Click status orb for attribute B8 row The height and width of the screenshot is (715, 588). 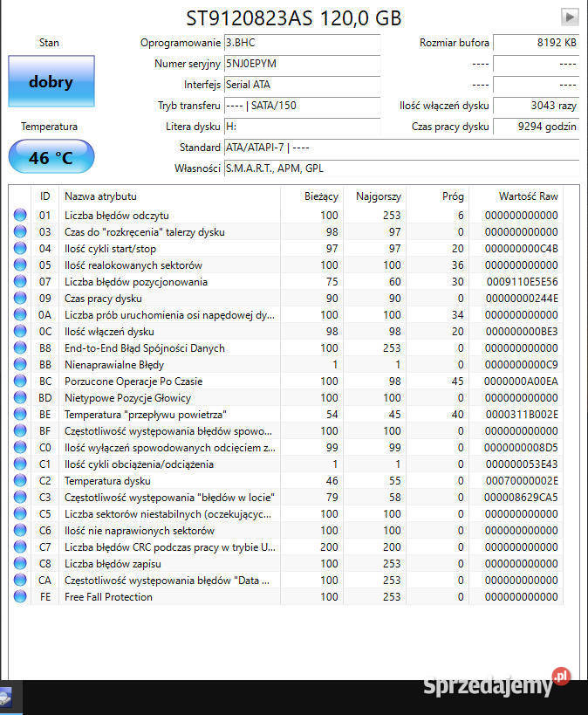pyautogui.click(x=20, y=347)
